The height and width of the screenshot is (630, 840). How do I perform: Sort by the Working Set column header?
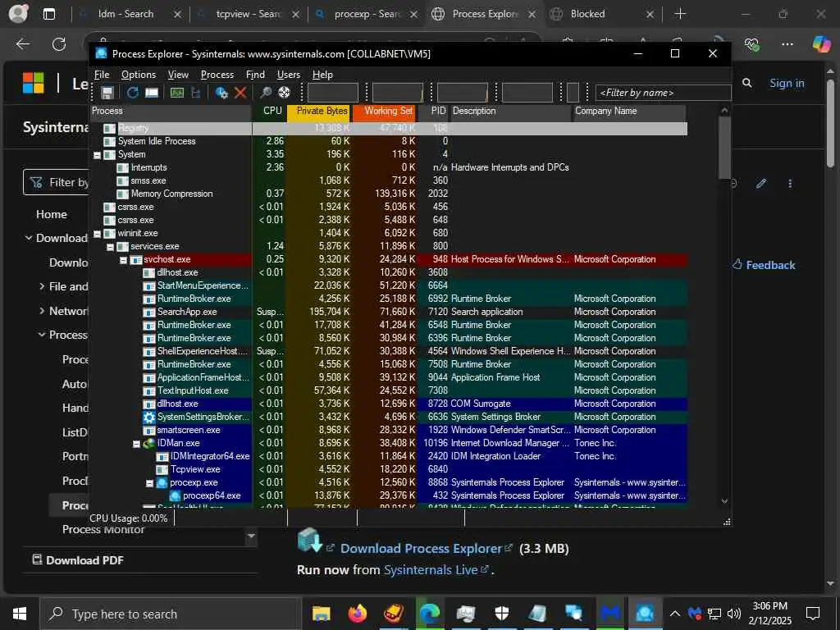pos(384,112)
